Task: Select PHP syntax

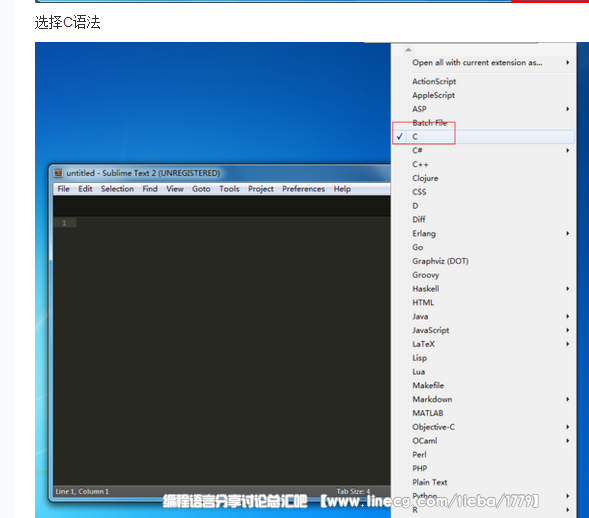Action: pos(483,468)
